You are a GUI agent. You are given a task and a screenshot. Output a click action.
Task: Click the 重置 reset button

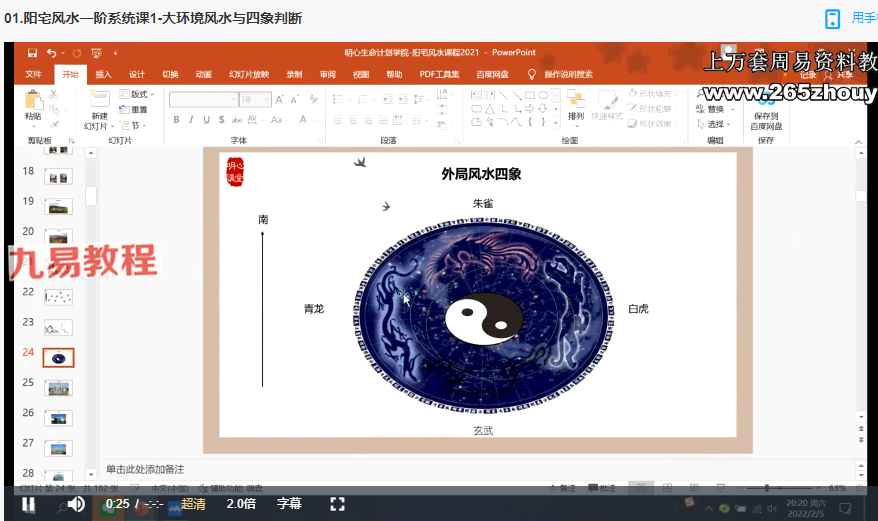click(x=133, y=110)
